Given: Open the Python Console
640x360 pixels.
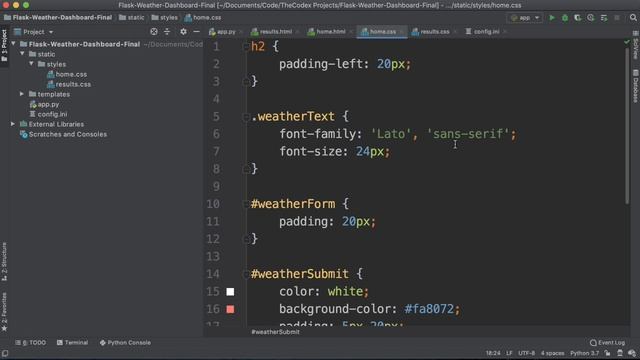Looking at the screenshot, I should click(125, 343).
